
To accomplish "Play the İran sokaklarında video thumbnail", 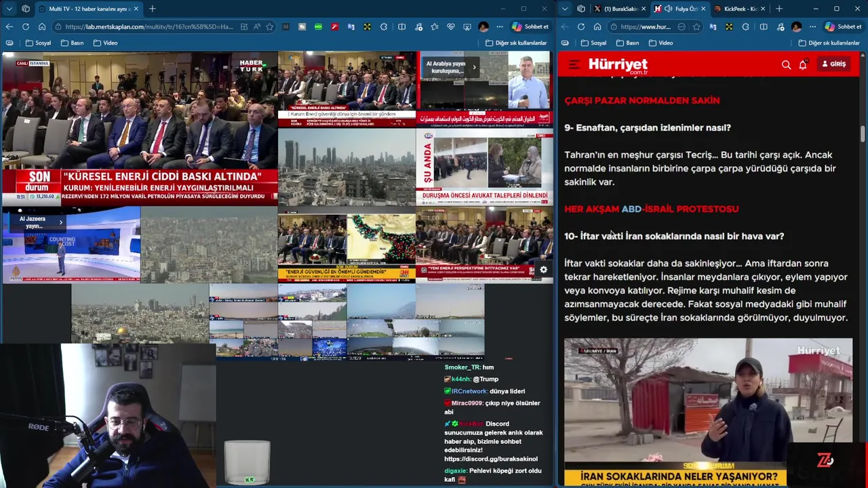I will [x=708, y=412].
